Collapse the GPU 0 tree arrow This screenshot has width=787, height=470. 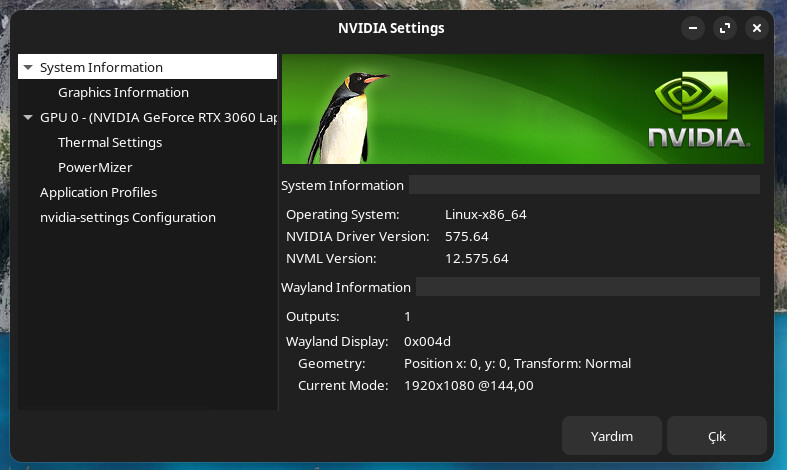tap(28, 118)
